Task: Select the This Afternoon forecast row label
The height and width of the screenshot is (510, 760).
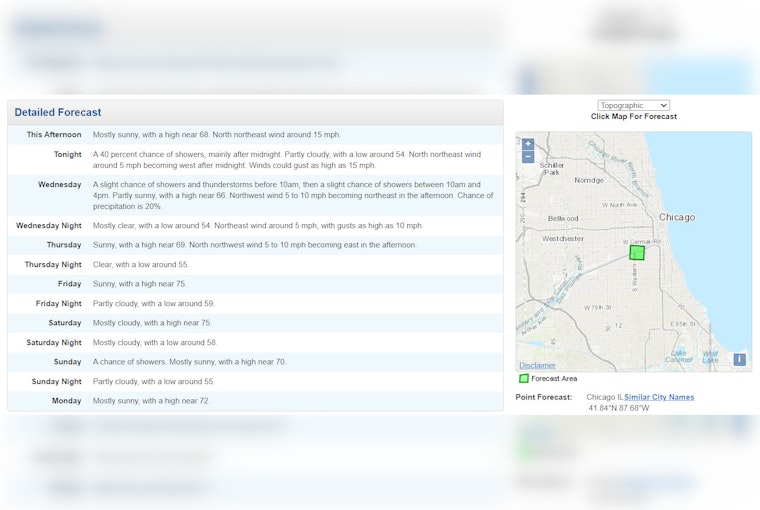Action: coord(54,135)
